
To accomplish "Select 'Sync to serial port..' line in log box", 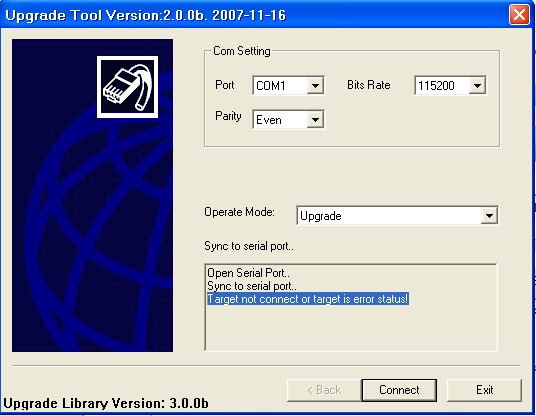I will (x=252, y=286).
